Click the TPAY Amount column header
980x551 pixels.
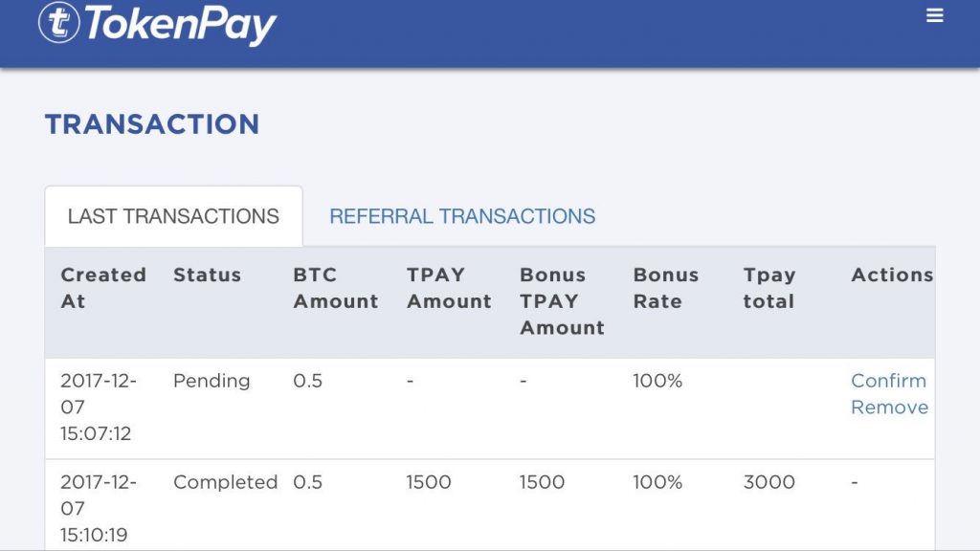pyautogui.click(x=449, y=288)
